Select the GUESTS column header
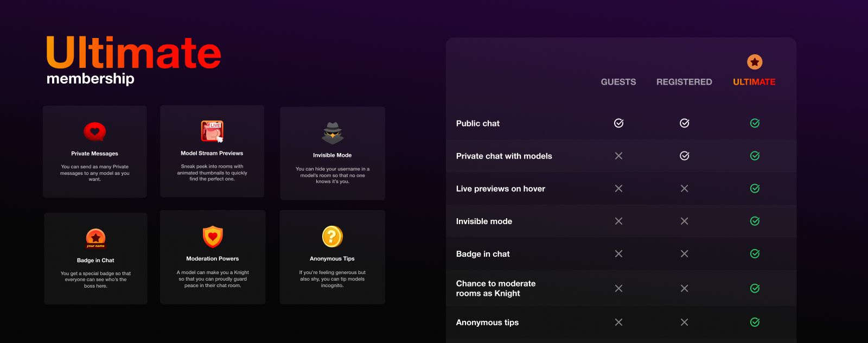The image size is (868, 343). (618, 82)
